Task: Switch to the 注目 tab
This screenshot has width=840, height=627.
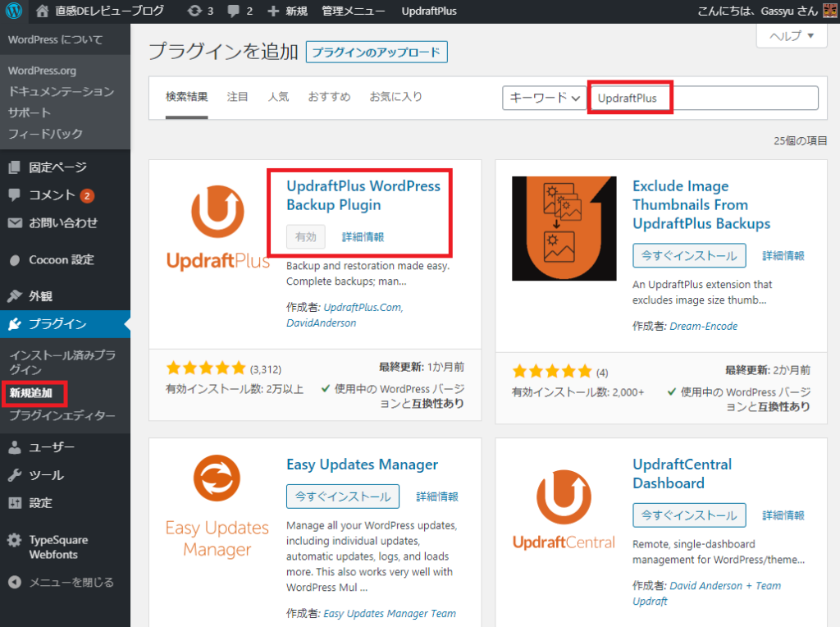Action: pos(237,97)
